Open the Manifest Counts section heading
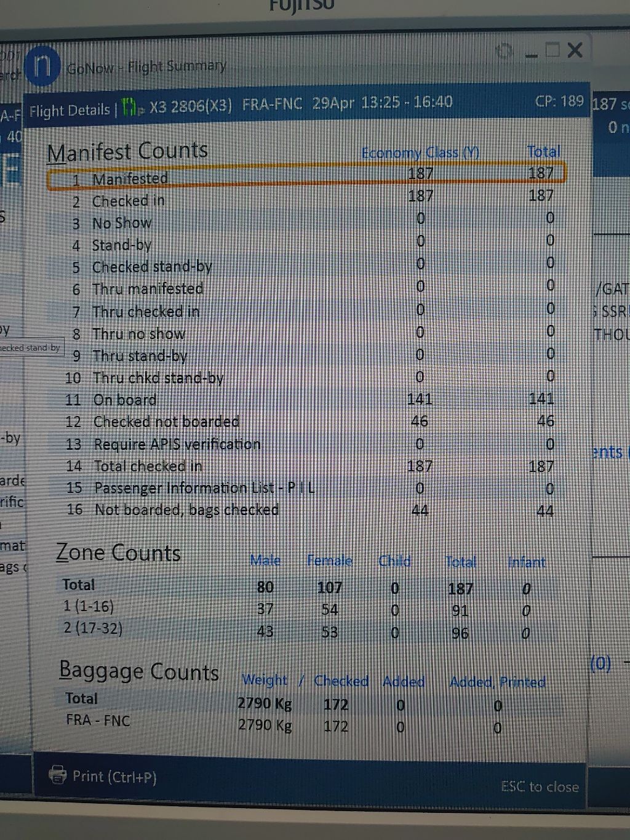The image size is (630, 840). (x=127, y=151)
